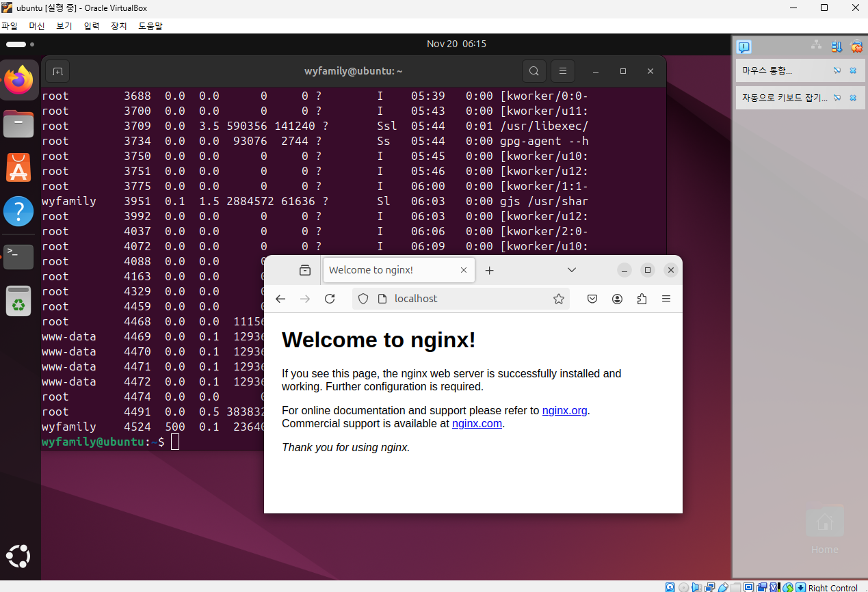Open Files from the Ubuntu dock

click(19, 124)
